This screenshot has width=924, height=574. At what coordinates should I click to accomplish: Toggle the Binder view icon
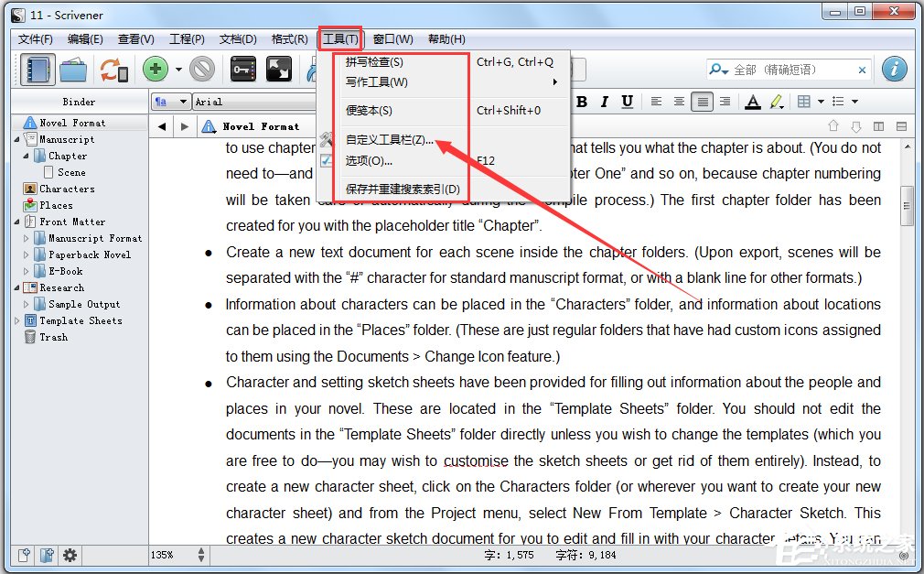tap(38, 70)
